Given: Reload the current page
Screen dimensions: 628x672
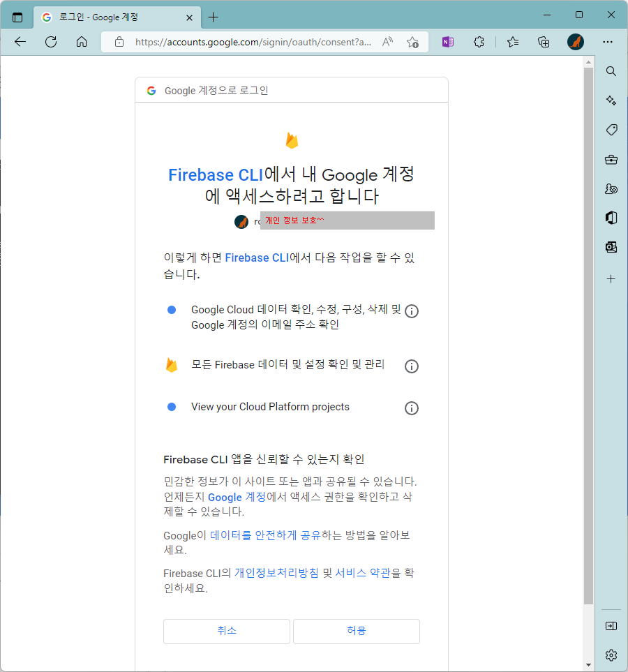Looking at the screenshot, I should point(51,42).
